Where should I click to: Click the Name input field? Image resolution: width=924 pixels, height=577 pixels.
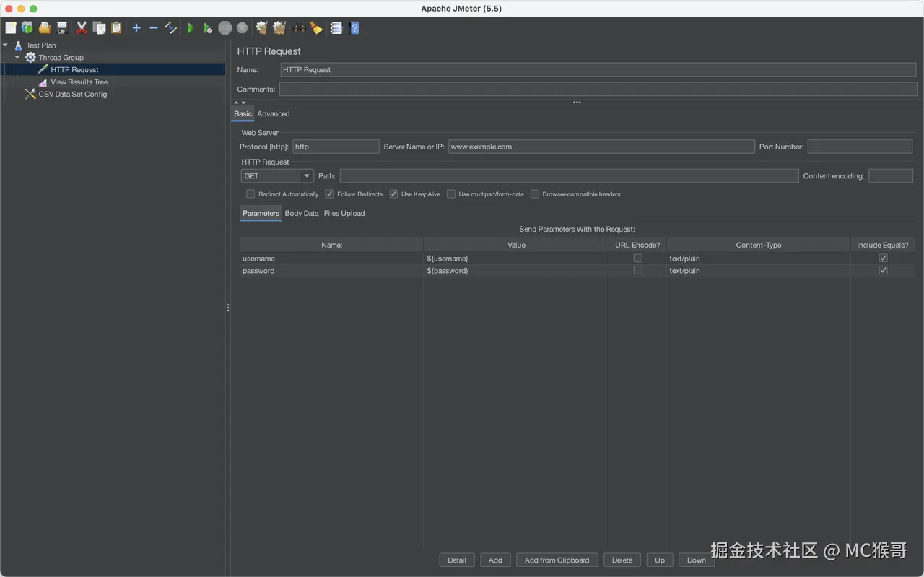(598, 70)
